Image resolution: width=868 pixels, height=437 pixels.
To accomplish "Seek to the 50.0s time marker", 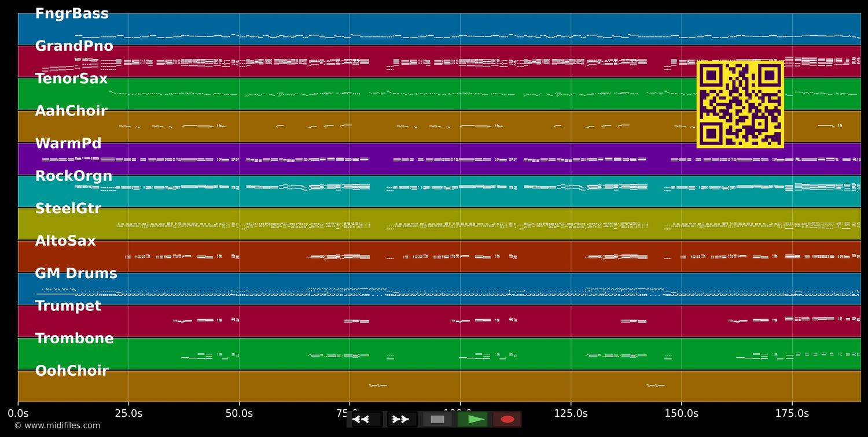I will pyautogui.click(x=239, y=413).
